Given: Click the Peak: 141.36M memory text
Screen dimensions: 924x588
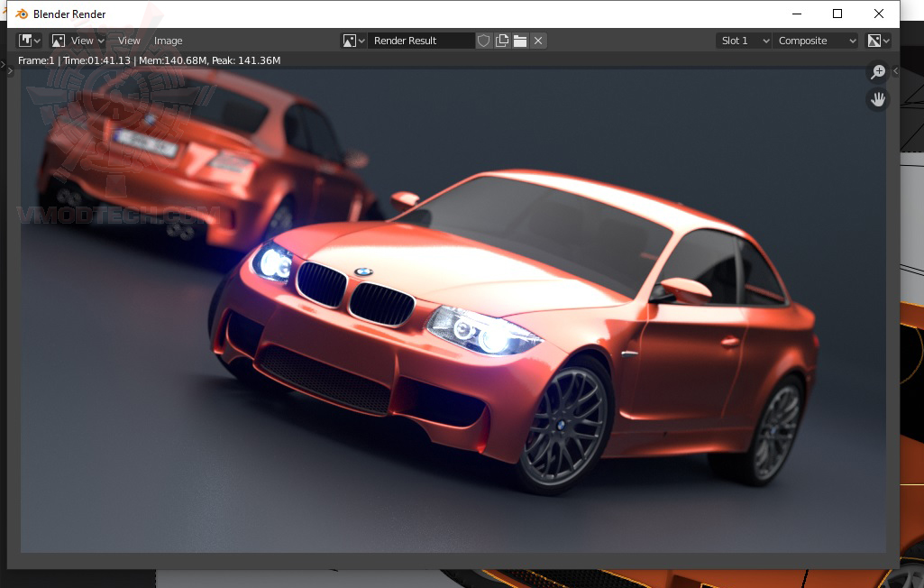Looking at the screenshot, I should point(246,60).
